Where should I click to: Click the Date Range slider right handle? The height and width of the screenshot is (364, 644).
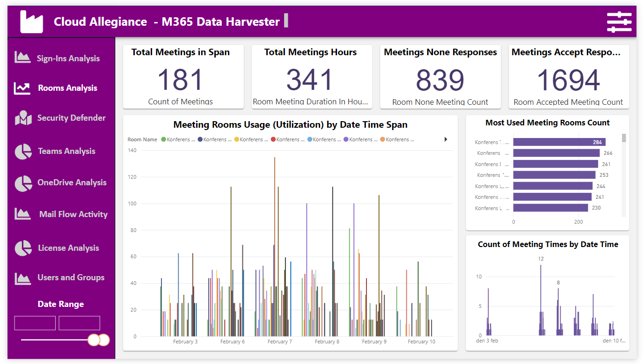click(x=104, y=340)
